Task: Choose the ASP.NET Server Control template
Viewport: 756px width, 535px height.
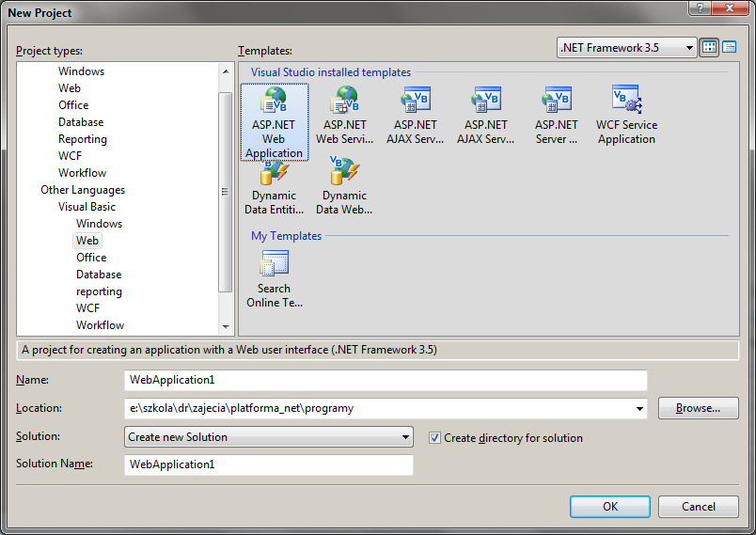Action: [x=557, y=116]
